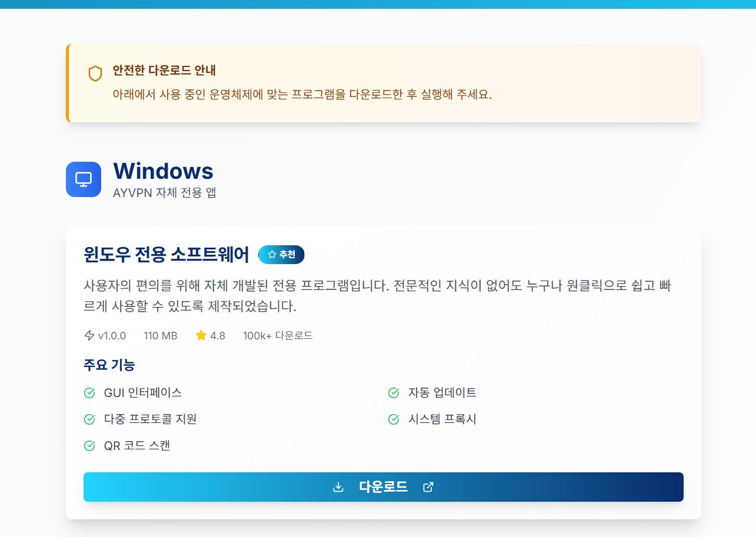Click the 110 MB file size text
Viewport: 756px width, 537px height.
click(161, 336)
